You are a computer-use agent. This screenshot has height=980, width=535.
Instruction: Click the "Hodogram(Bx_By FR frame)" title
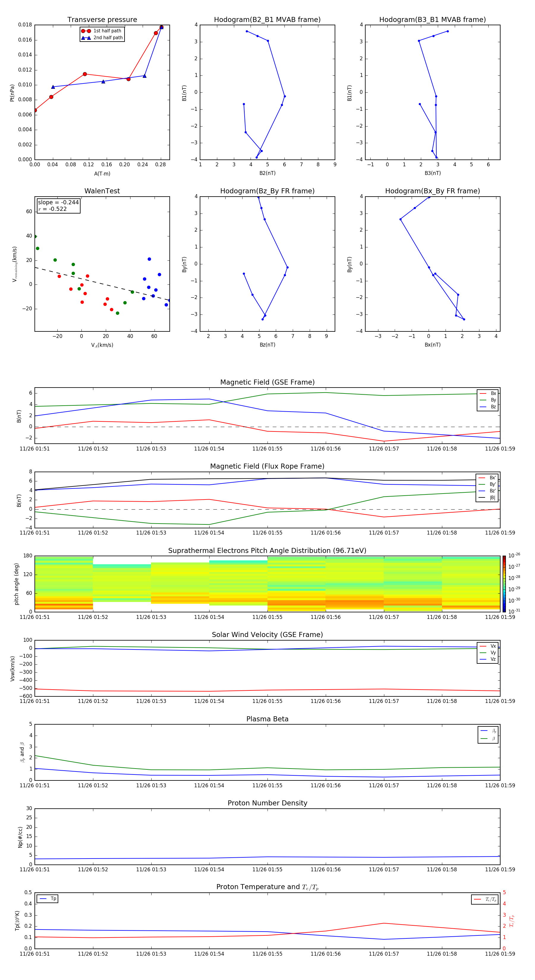[432, 191]
